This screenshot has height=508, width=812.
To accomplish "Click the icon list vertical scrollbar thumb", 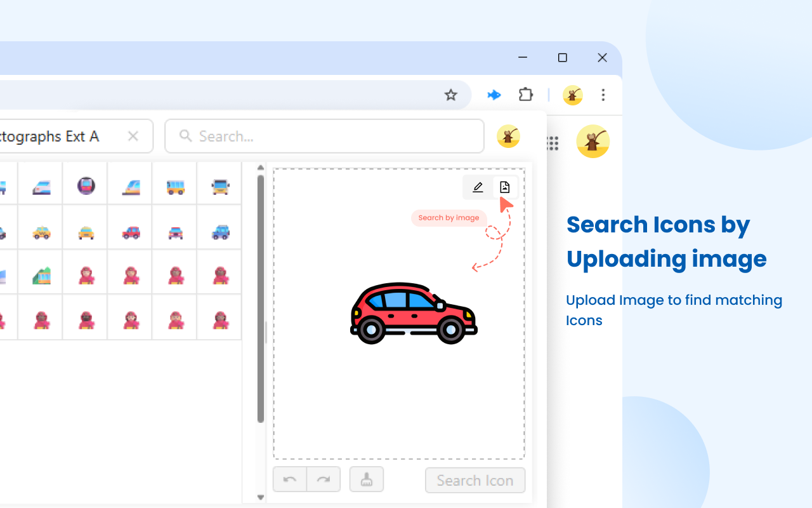I will click(260, 298).
